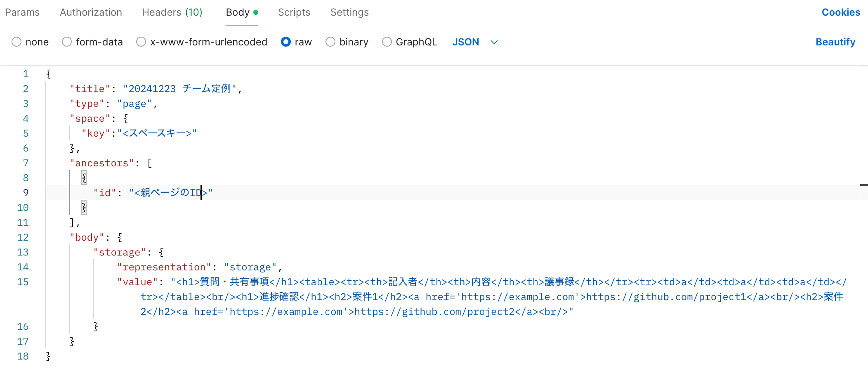Click line number 9 in the gutter
Screen dimensions: 868x374
[26, 192]
